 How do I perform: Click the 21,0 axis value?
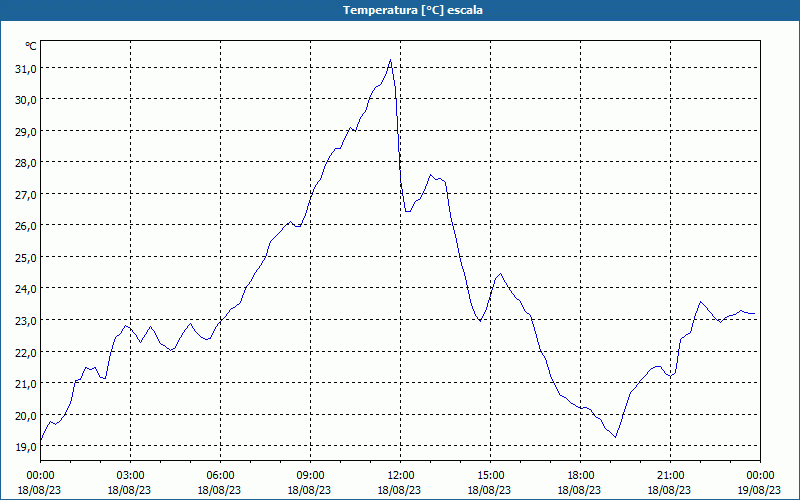(x=26, y=384)
